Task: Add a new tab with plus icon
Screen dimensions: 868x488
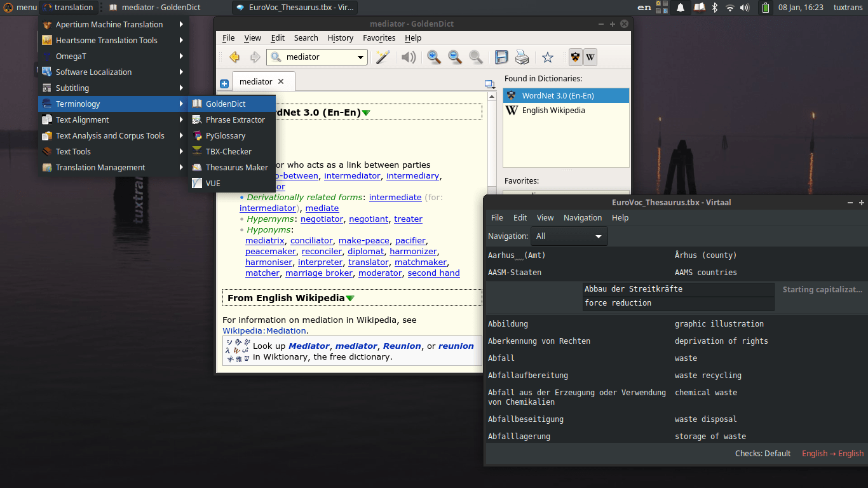Action: point(224,84)
